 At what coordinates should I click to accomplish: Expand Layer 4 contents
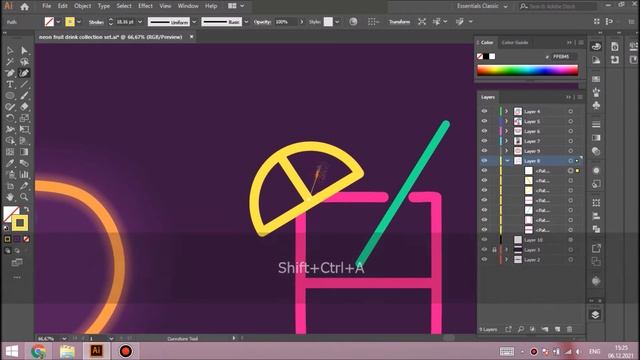pos(507,111)
